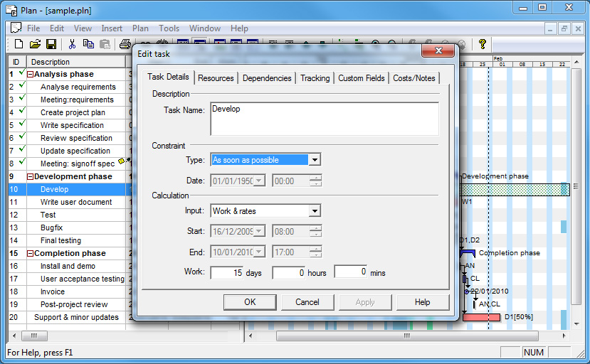Click the Task Name text box
The image size is (590, 364).
pos(325,119)
